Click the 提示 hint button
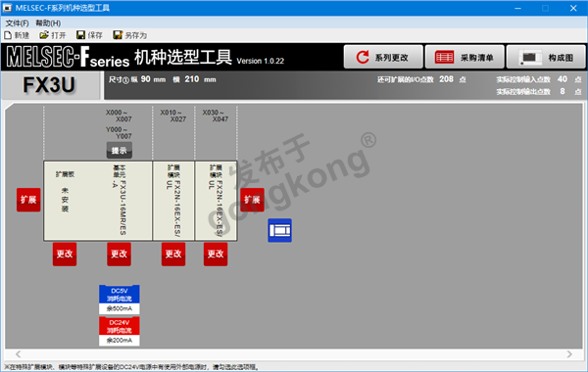The width and height of the screenshot is (588, 372). (x=120, y=150)
